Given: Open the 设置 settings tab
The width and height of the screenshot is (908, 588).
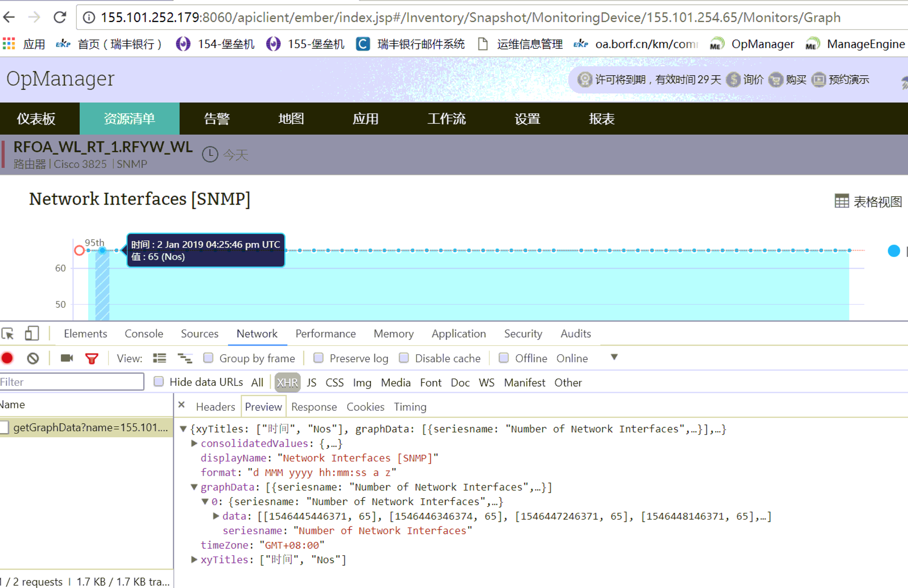Looking at the screenshot, I should (x=527, y=119).
